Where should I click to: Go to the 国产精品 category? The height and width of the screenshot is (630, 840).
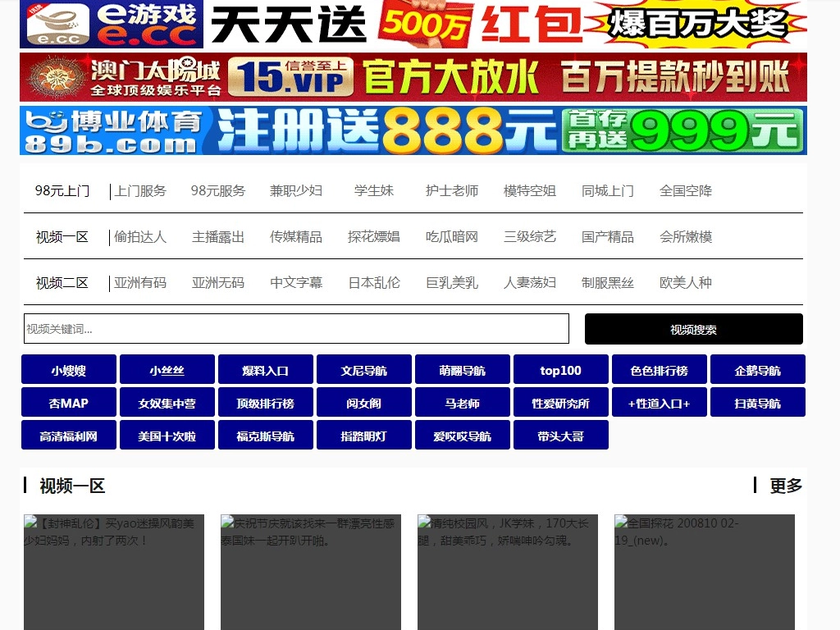point(607,237)
